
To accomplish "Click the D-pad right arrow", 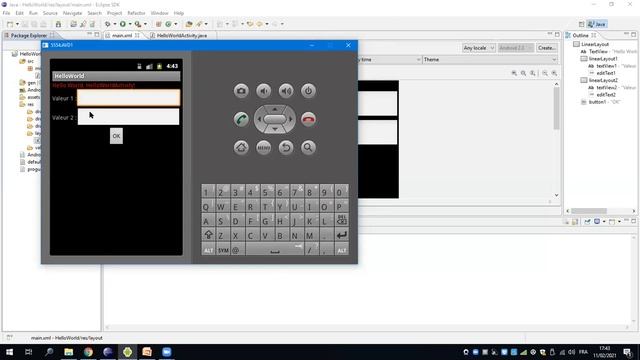I will click(x=291, y=119).
